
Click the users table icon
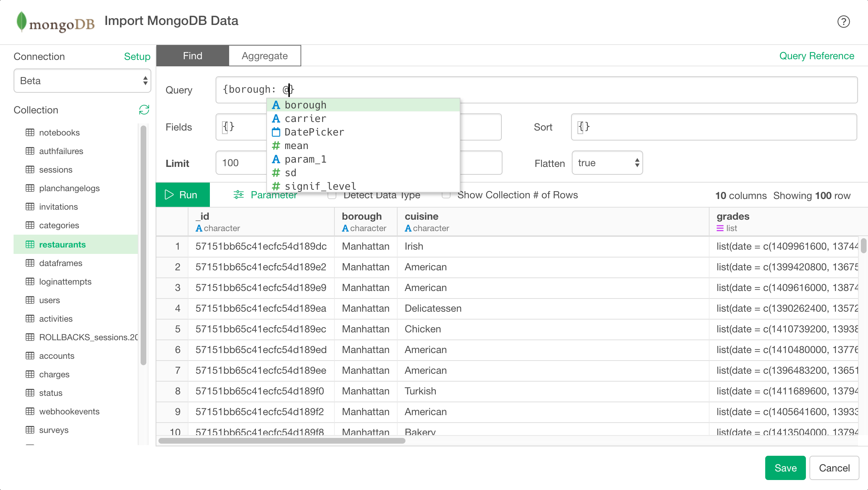(30, 300)
